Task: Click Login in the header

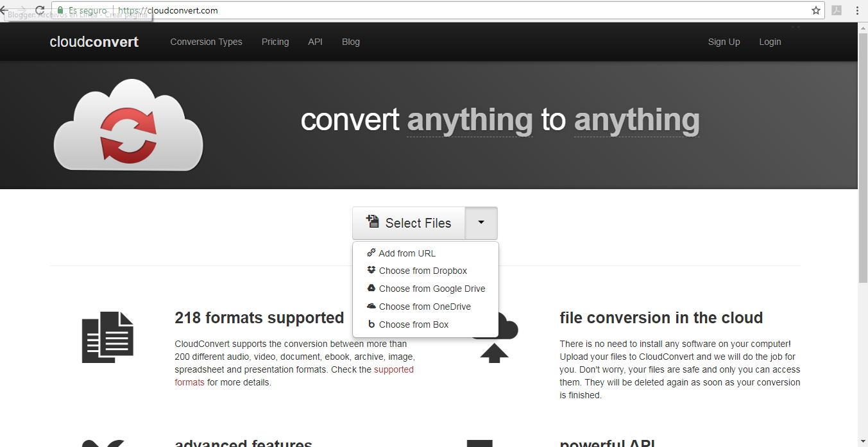Action: click(x=770, y=42)
